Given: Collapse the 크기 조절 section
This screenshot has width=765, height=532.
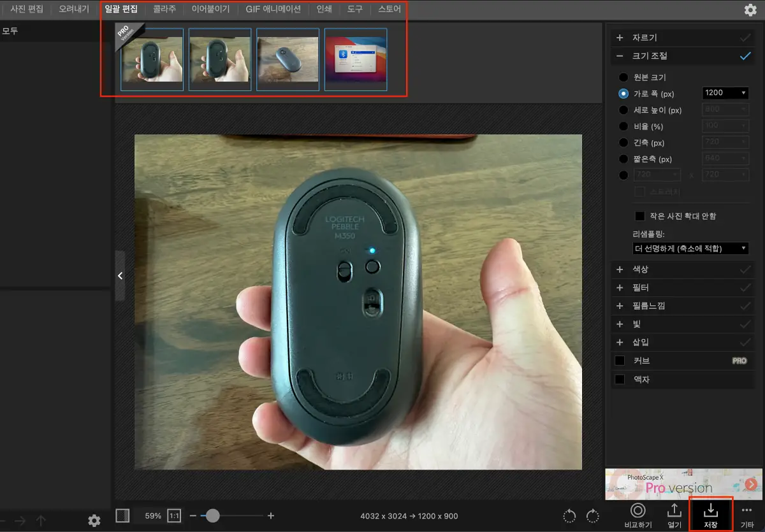Looking at the screenshot, I should coord(620,56).
